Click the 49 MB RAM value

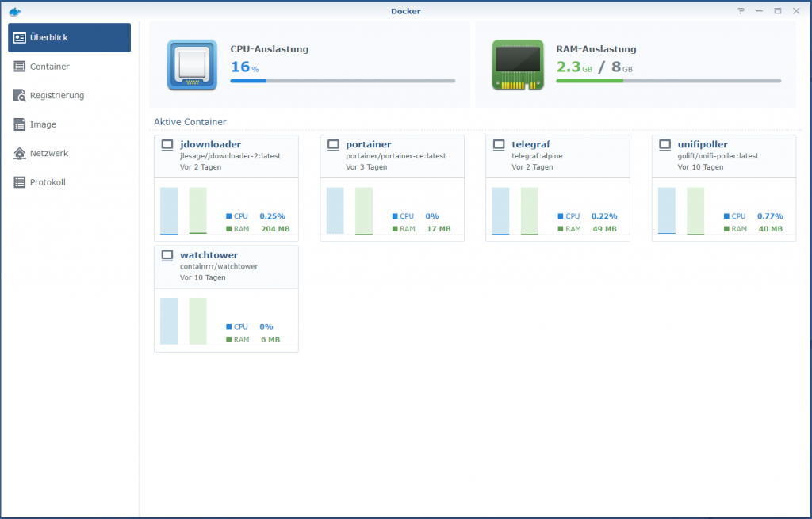pos(604,229)
